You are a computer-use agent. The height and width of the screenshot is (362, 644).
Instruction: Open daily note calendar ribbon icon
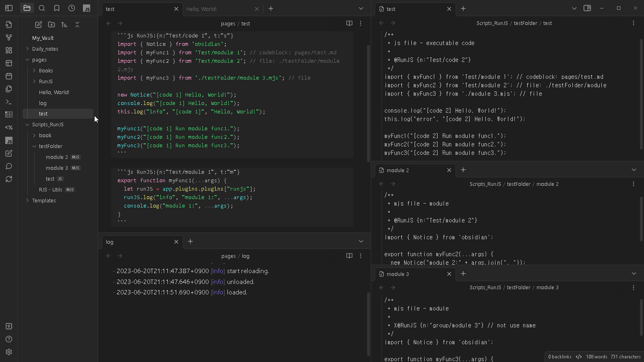click(x=9, y=76)
